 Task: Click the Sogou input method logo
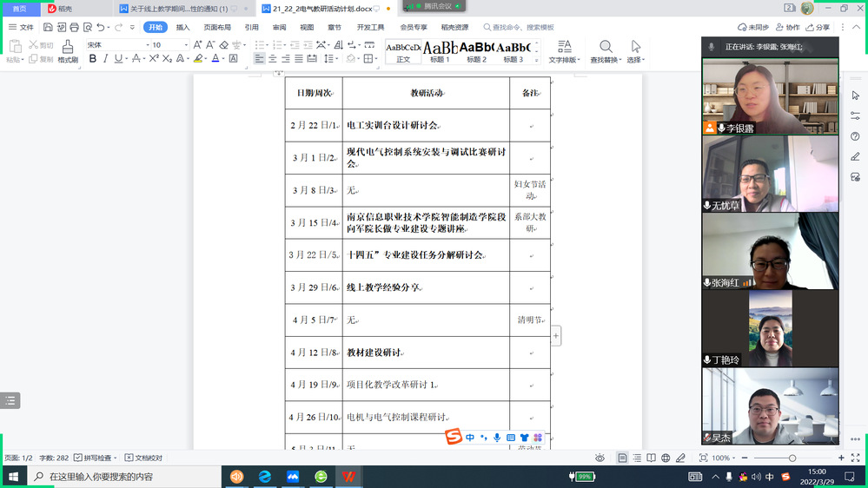point(453,438)
